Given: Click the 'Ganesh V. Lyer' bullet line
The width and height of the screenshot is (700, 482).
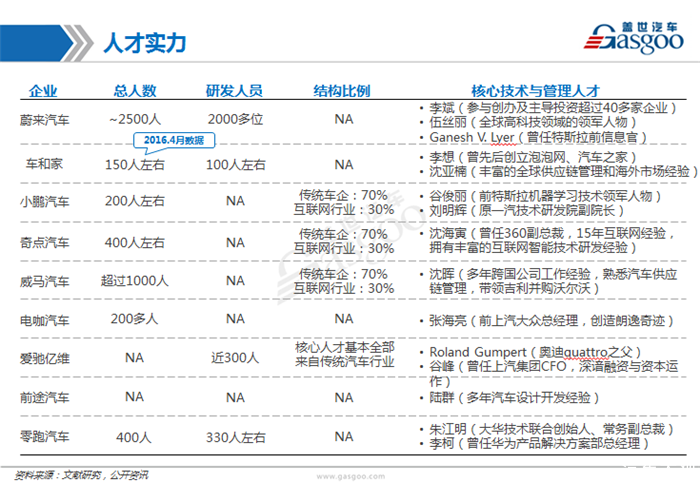Looking at the screenshot, I should (533, 137).
